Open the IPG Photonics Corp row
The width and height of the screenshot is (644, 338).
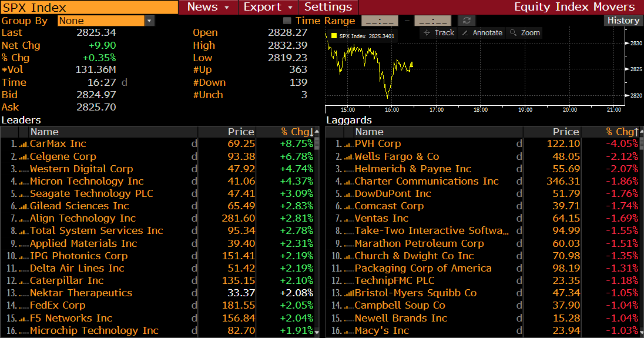click(157, 256)
